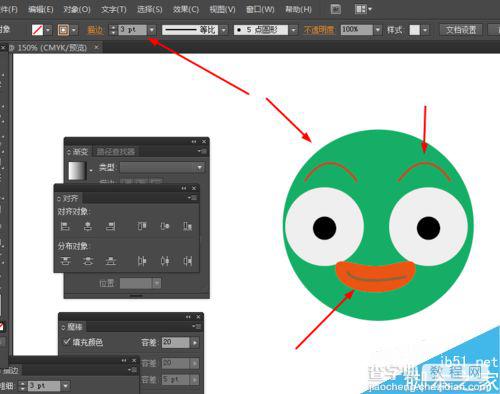The height and width of the screenshot is (394, 500).
Task: Open Magic Wand panel flyout menu icon
Action: tap(197, 326)
